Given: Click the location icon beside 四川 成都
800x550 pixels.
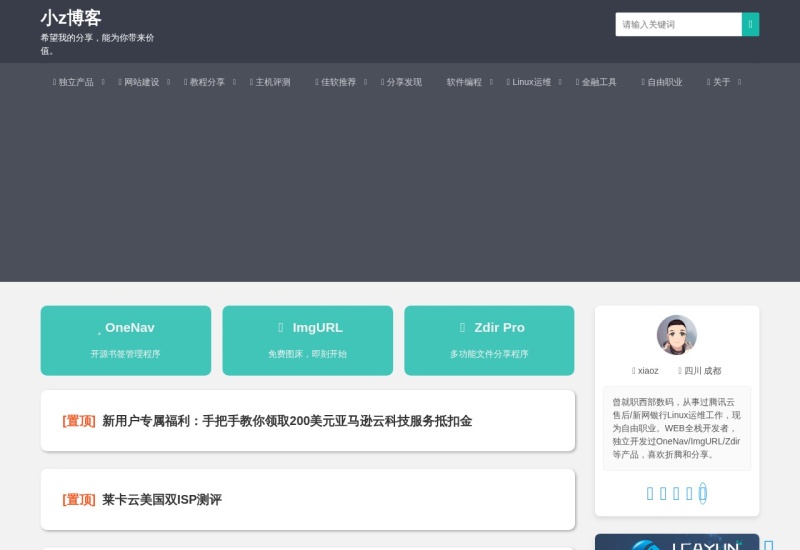Looking at the screenshot, I should click(x=680, y=371).
